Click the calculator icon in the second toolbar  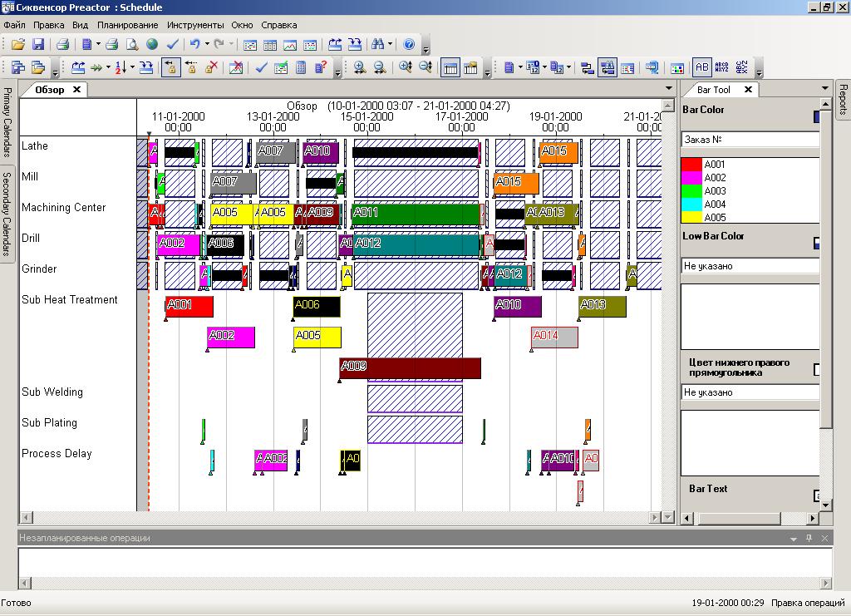tap(301, 68)
